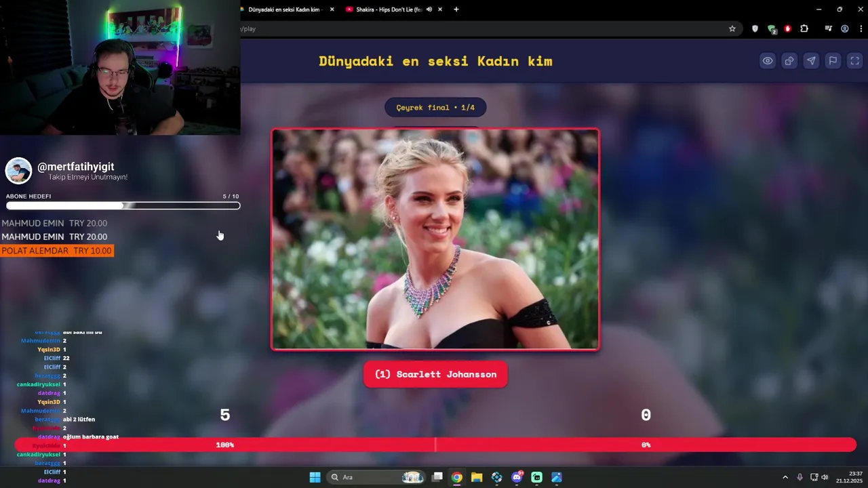Click chat message oğlum barbara goat
Screen dimensions: 868x488
click(x=91, y=437)
